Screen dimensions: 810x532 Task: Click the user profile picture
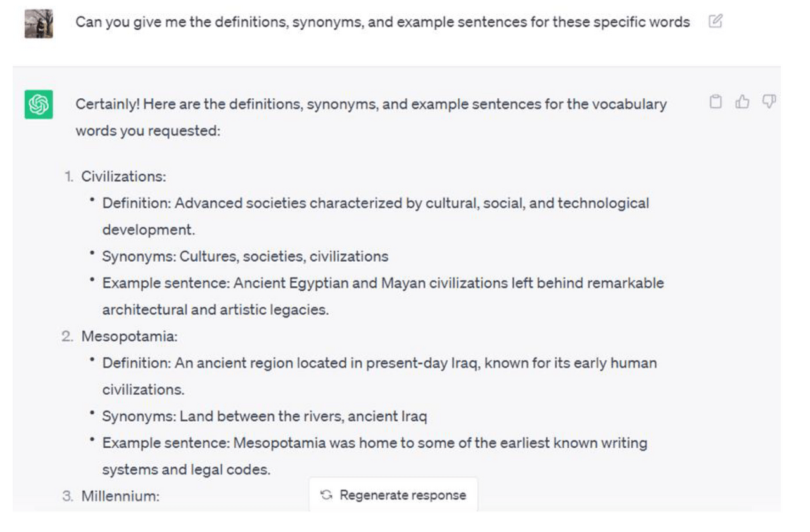pos(39,24)
